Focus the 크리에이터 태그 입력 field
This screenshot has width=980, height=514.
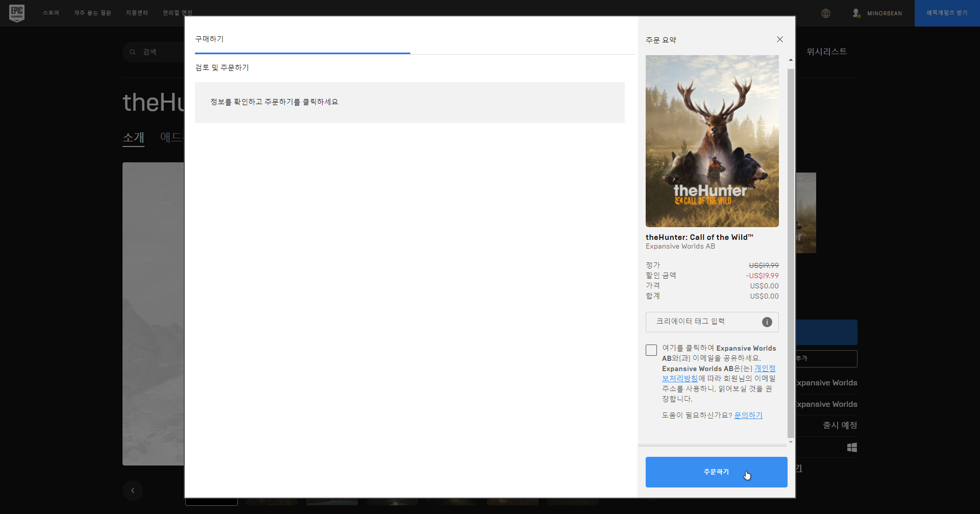click(712, 322)
